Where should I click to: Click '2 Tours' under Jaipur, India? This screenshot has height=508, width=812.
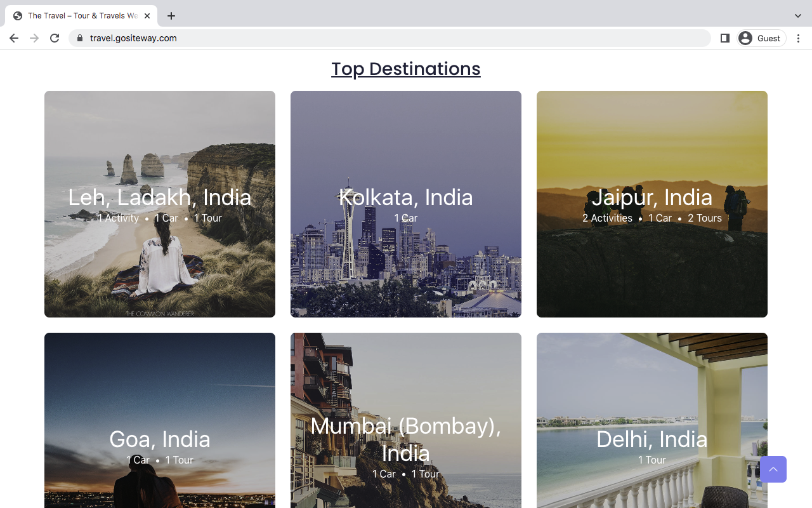click(705, 218)
